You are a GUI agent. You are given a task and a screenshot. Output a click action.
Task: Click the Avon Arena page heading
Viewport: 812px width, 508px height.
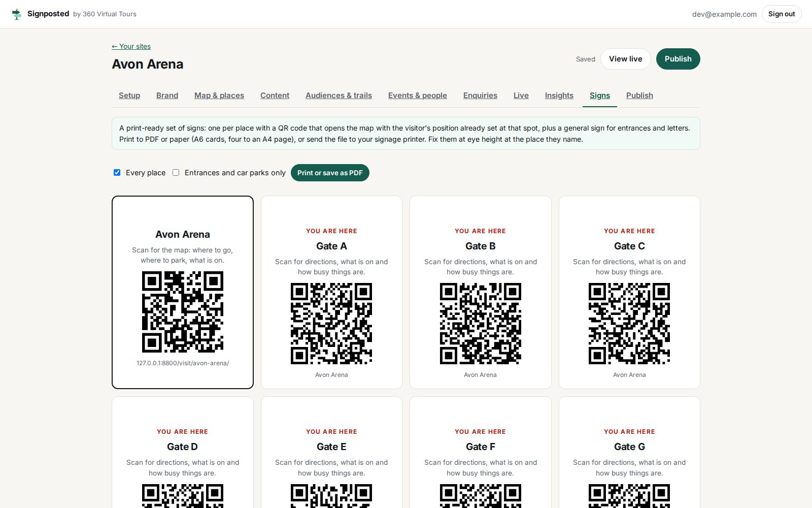click(148, 64)
